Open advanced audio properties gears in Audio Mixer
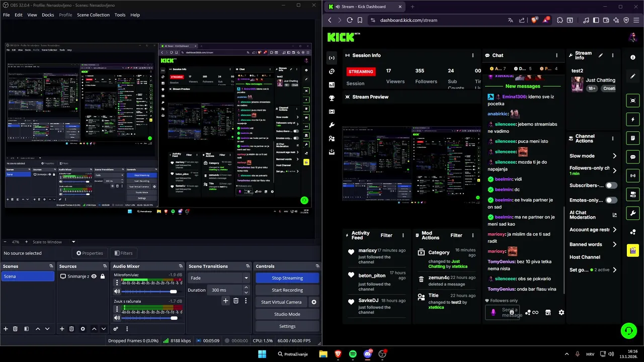The height and width of the screenshot is (362, 644). tap(116, 329)
